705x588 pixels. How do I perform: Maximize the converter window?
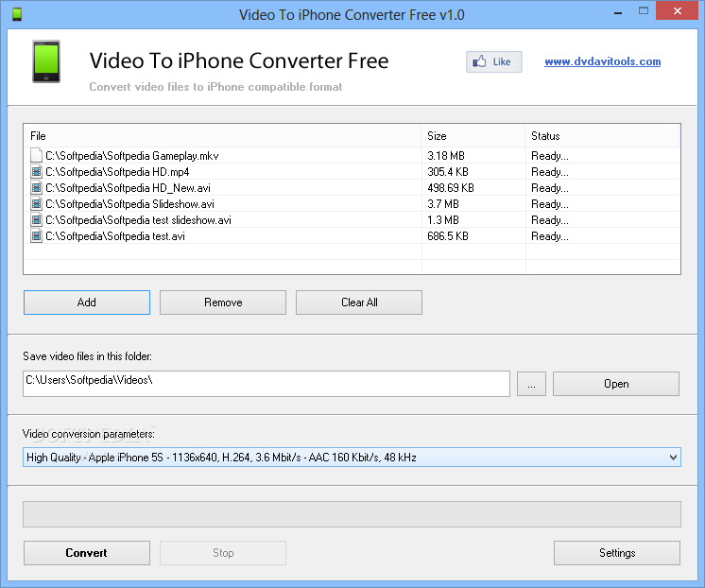644,11
